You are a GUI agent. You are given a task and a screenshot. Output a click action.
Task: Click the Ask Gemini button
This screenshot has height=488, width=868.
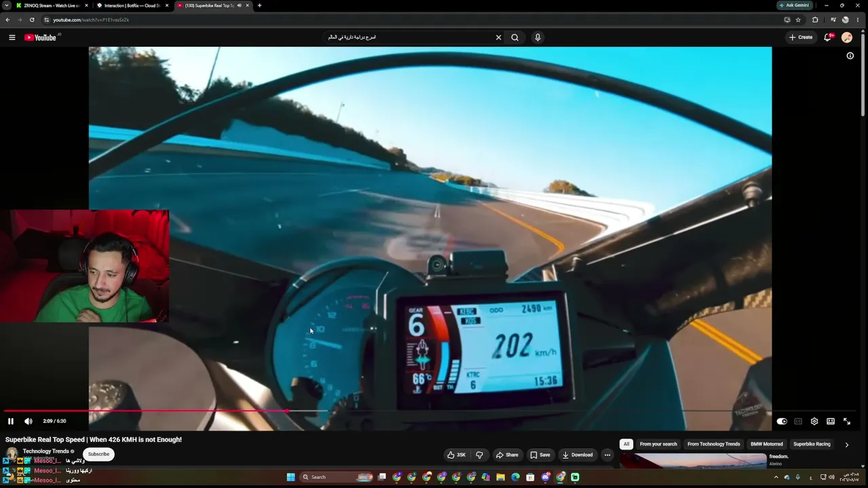tap(794, 5)
